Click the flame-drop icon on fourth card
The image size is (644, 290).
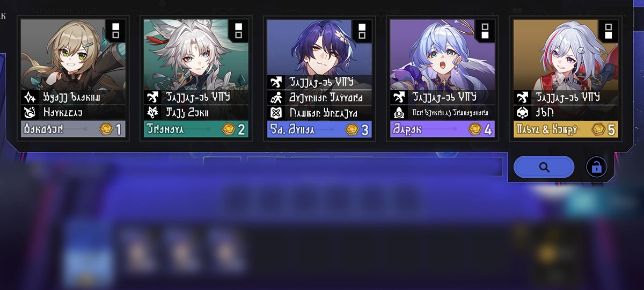(398, 113)
